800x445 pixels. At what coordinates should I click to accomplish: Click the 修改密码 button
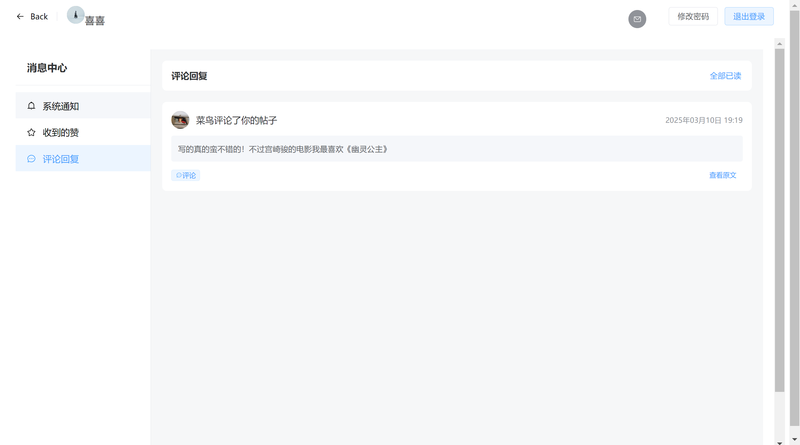point(693,16)
